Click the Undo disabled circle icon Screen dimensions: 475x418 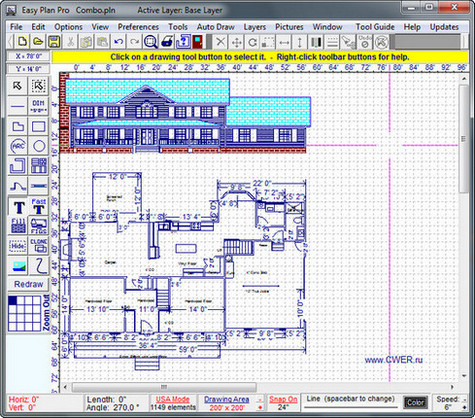point(365,42)
